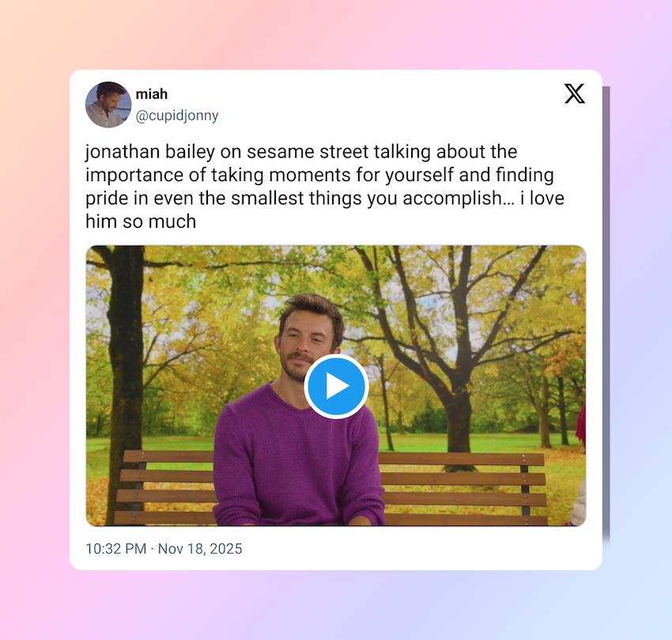This screenshot has height=640, width=672.
Task: Click the display name miah
Action: (x=152, y=94)
